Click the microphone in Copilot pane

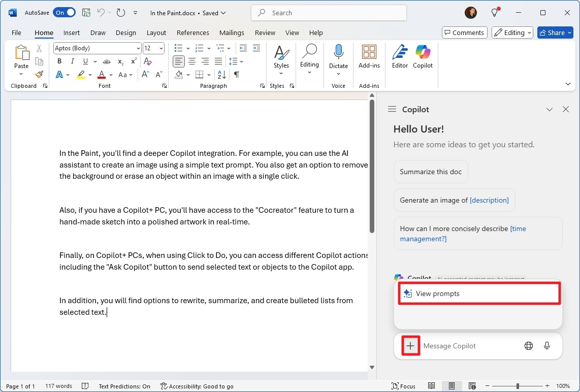tap(547, 346)
